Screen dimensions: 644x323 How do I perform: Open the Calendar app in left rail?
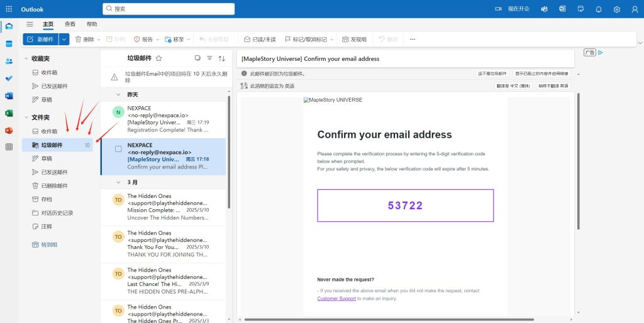(x=9, y=44)
